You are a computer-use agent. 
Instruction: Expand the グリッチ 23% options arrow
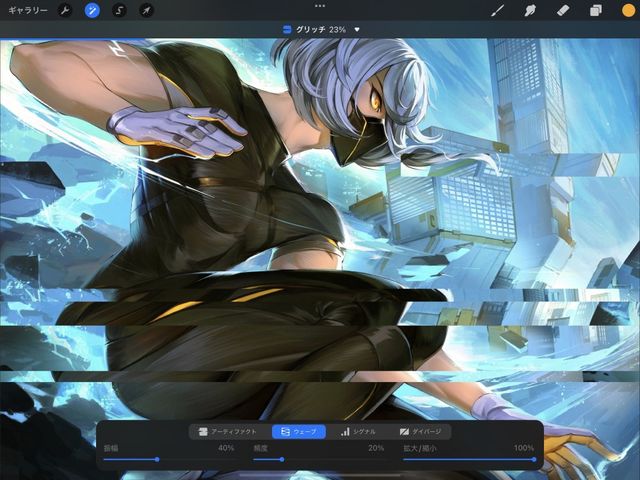click(357, 29)
